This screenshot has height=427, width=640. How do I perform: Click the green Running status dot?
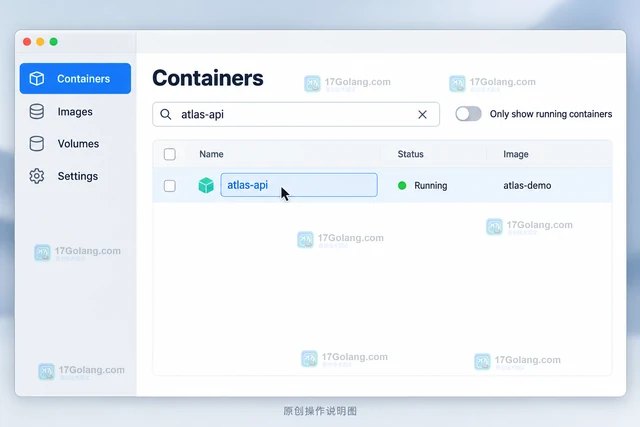[402, 186]
